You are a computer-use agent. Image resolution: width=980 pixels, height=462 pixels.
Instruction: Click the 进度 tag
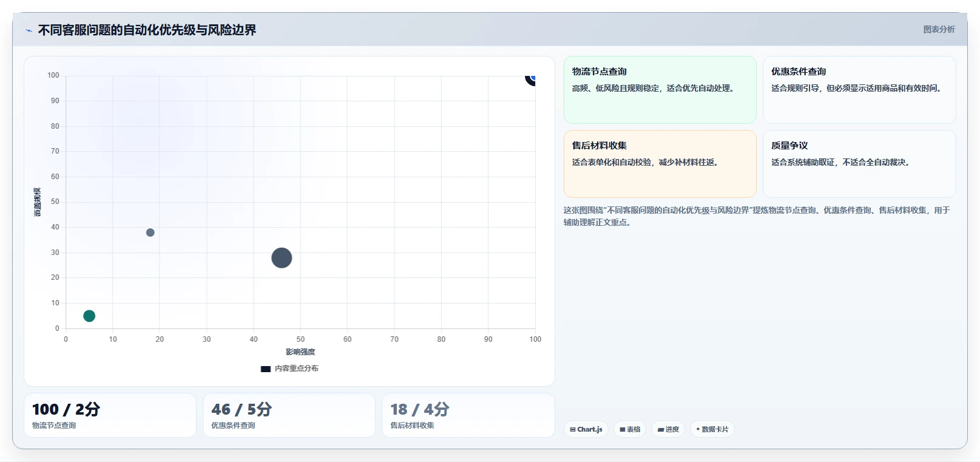point(668,429)
